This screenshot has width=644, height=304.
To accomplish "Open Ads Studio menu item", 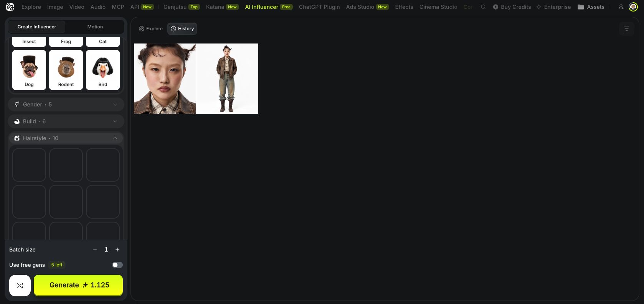I will pos(367,7).
